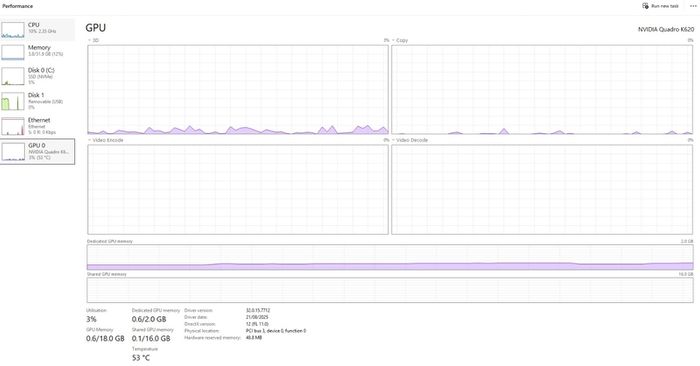Click inside the Video Decode graph
Screen dimensions: 700x366
[x=542, y=189]
